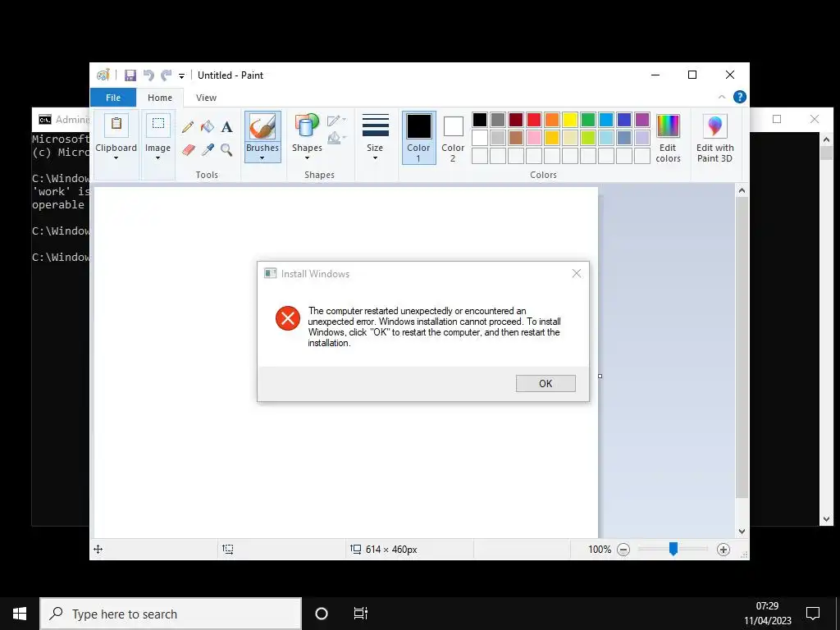This screenshot has height=630, width=840.
Task: Click Command Prompt scrollbar down arrow
Action: [x=826, y=519]
